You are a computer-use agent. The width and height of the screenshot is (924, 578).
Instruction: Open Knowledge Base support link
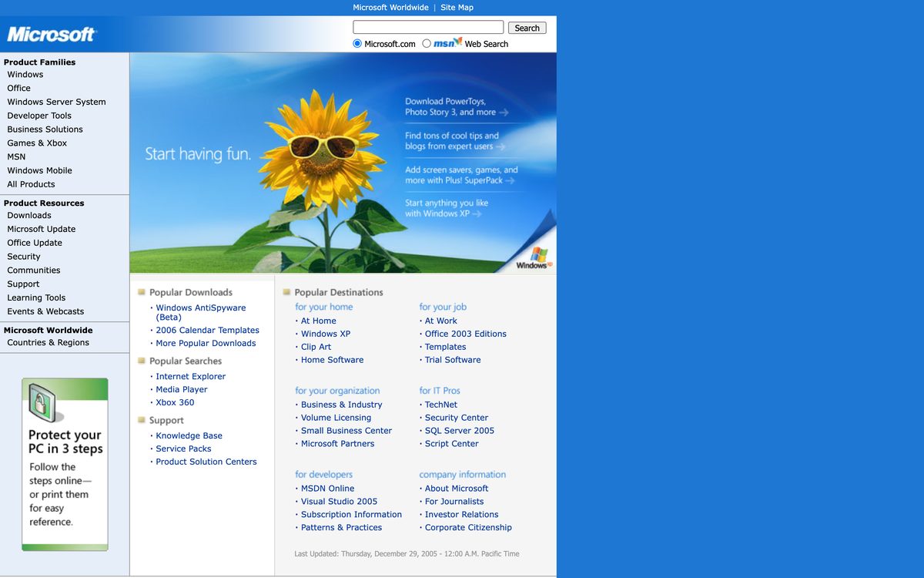point(189,436)
